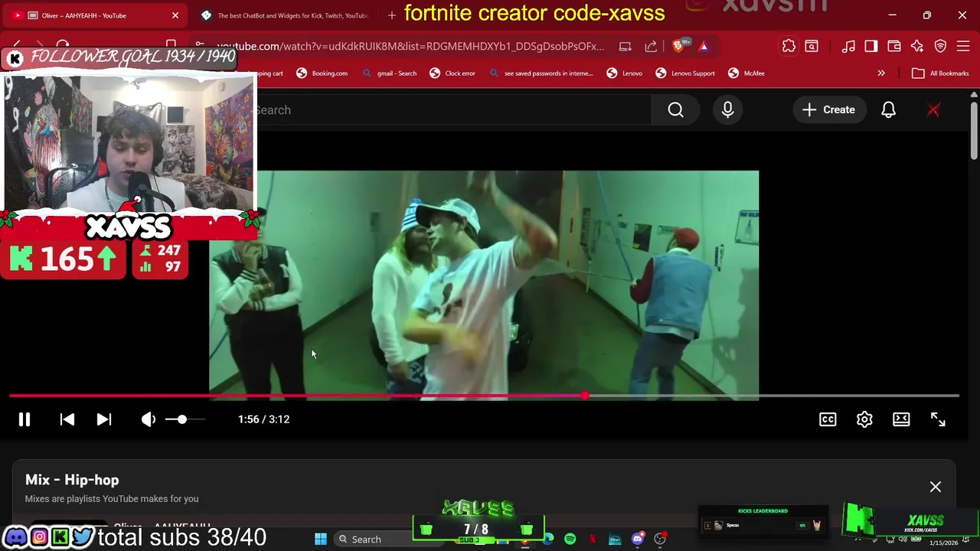Open video player settings gear
This screenshot has height=551, width=980.
point(864,419)
